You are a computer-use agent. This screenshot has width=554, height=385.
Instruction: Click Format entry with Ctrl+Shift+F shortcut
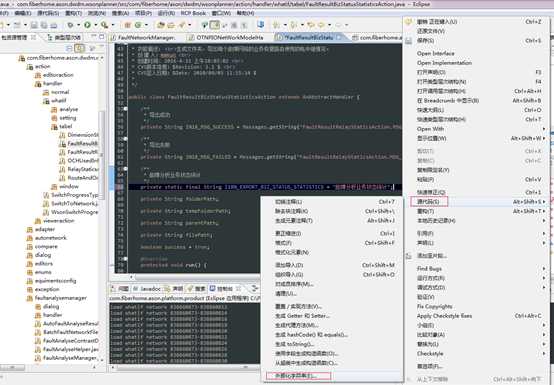click(x=335, y=243)
